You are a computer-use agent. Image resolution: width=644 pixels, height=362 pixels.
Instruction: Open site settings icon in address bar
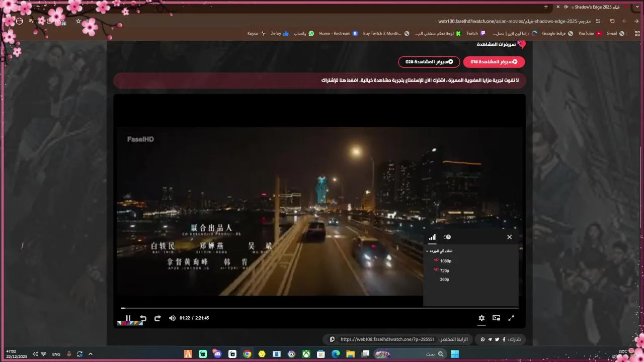[598, 21]
